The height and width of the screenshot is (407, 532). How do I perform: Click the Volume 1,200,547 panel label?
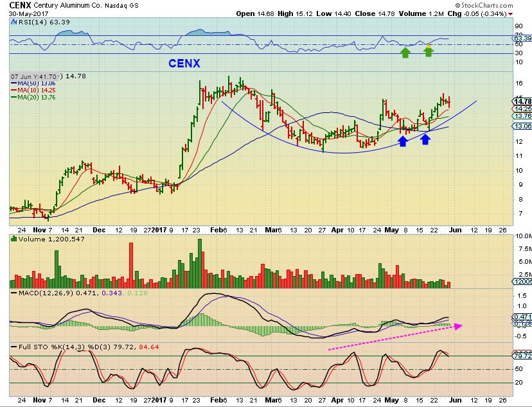pyautogui.click(x=51, y=239)
